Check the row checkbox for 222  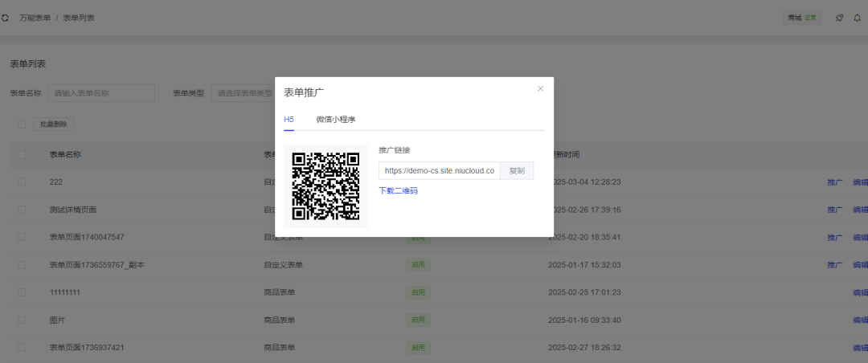(x=22, y=182)
